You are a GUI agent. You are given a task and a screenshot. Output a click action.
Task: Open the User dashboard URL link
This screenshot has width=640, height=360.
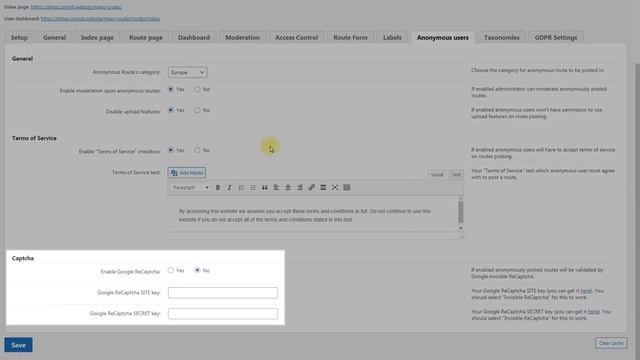coord(100,19)
